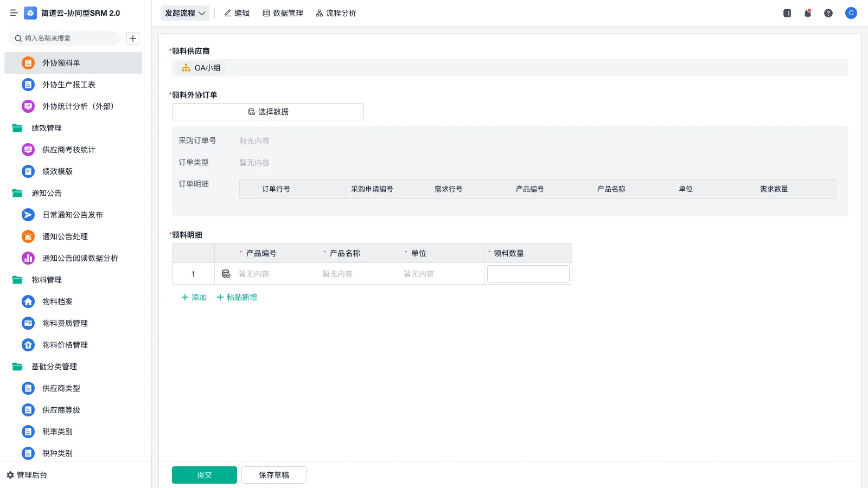The height and width of the screenshot is (488, 868).
Task: Collapse the 基础分类管理 folder
Action: tap(17, 367)
